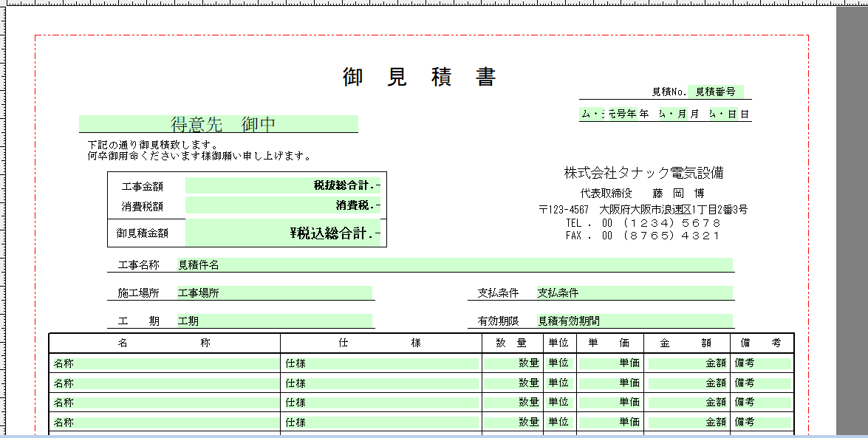Select the 御見積金額 label
Viewport: 868px width, 438px height.
143,233
